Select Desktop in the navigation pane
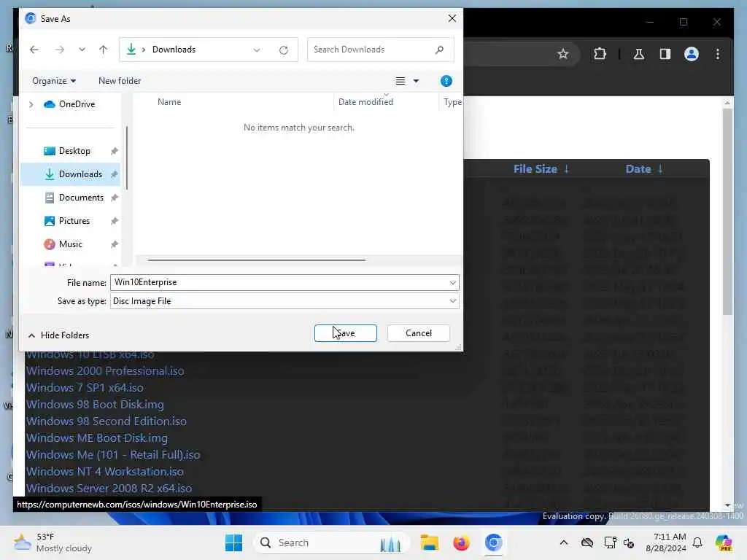The image size is (747, 560). [71, 151]
